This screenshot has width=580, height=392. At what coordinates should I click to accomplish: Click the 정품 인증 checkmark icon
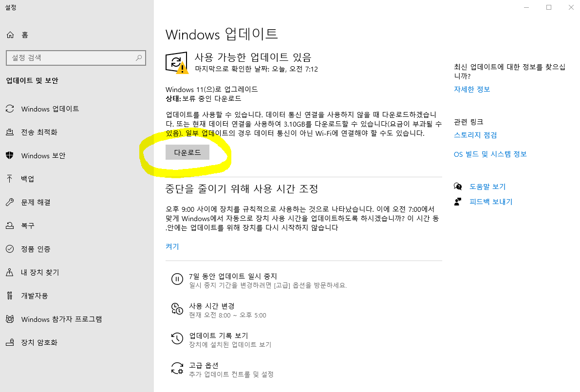(10, 249)
